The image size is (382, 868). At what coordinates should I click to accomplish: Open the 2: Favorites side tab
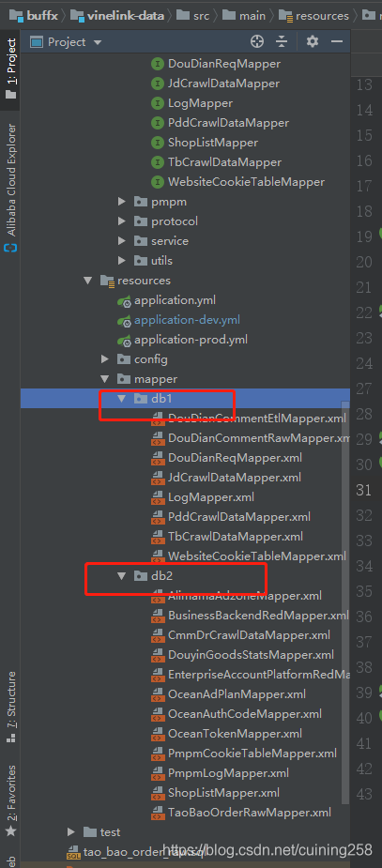coord(10,799)
